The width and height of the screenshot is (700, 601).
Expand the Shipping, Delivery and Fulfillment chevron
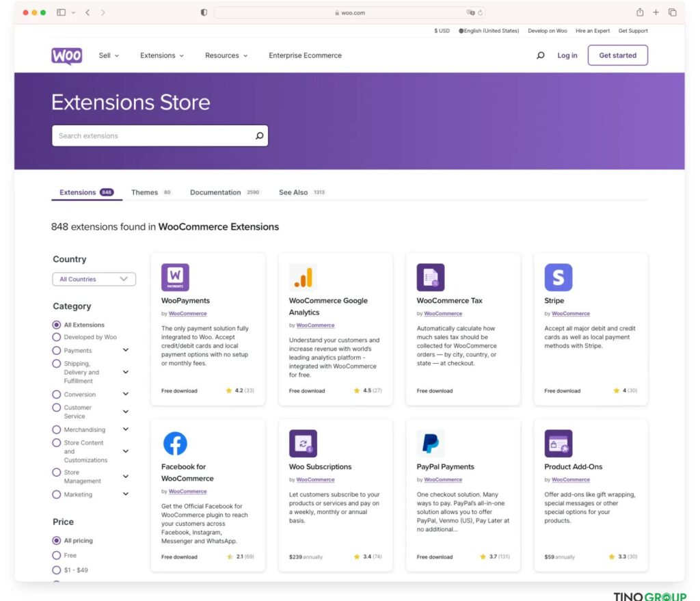coord(126,372)
